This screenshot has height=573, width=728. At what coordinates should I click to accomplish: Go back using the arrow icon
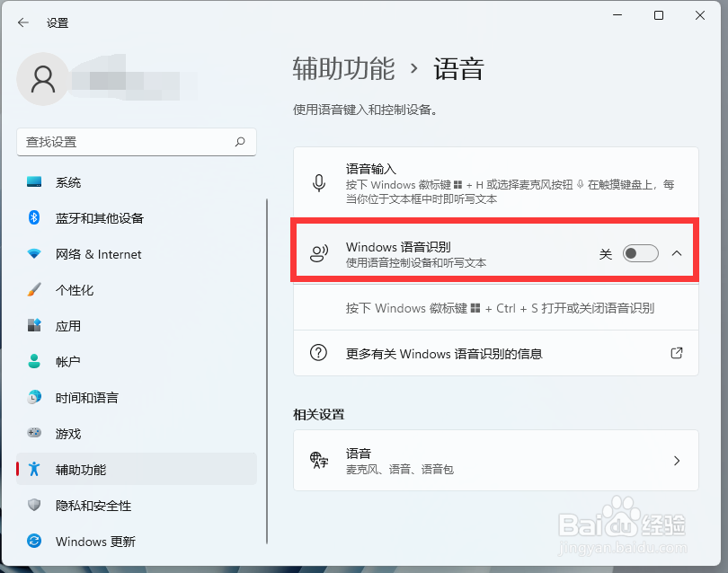click(x=23, y=22)
